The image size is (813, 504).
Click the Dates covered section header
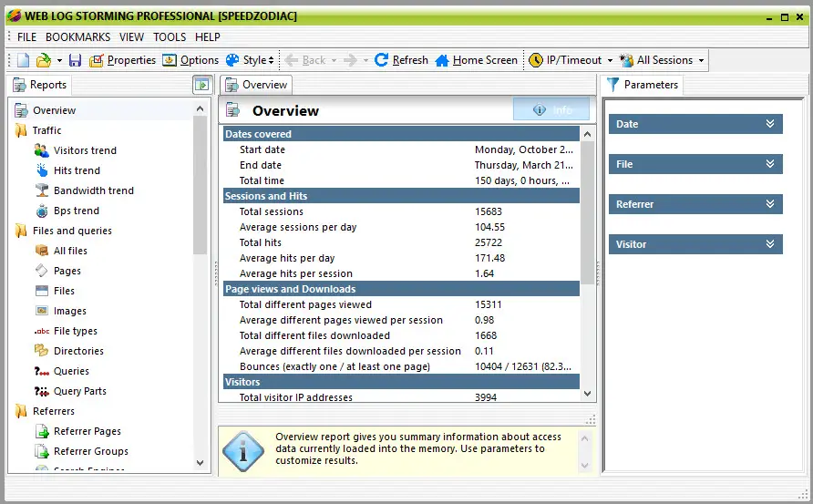(x=401, y=134)
